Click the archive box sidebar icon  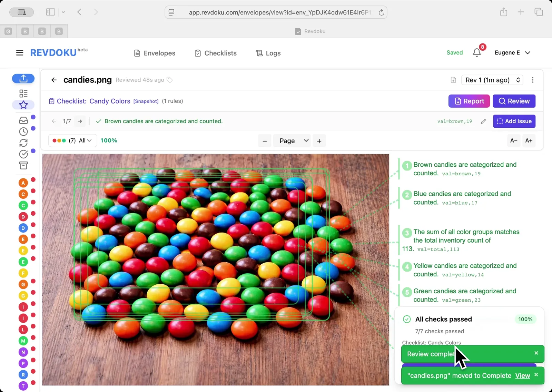tap(23, 166)
